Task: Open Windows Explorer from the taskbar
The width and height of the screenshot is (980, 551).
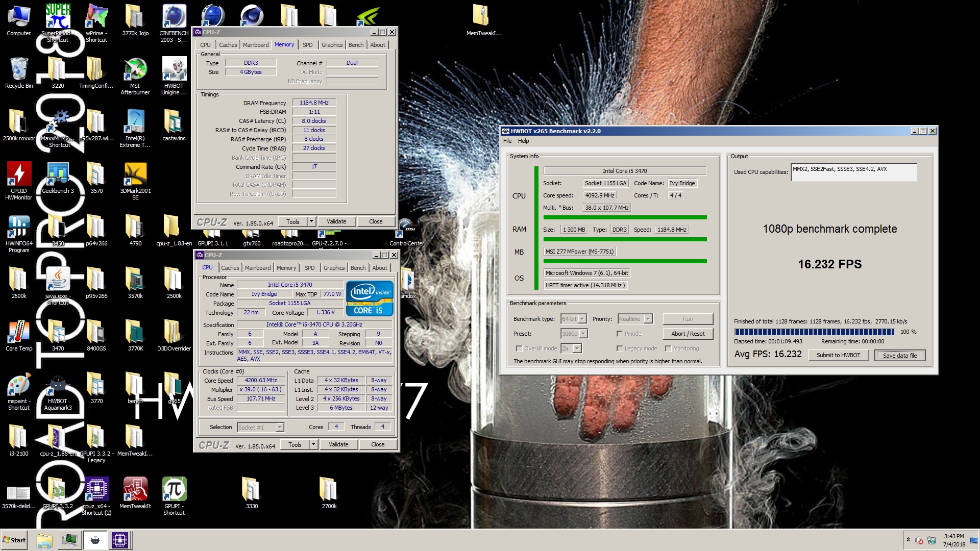Action: click(x=44, y=540)
